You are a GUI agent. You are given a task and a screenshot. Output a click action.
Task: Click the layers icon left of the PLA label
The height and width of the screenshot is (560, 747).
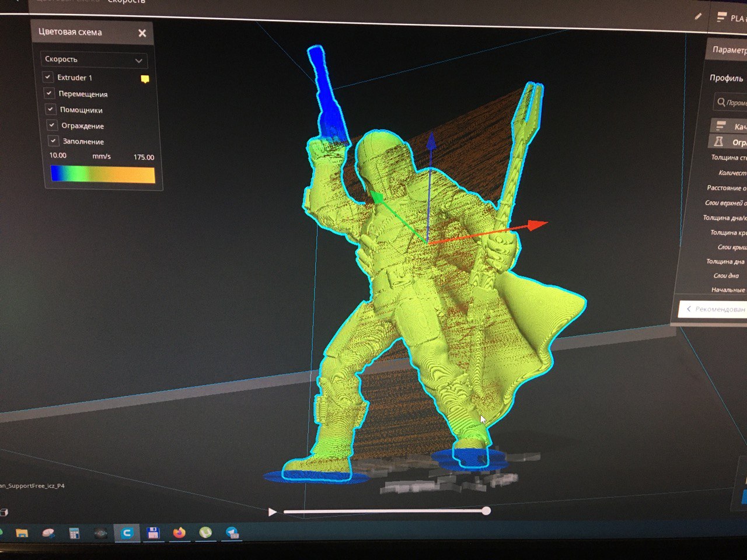[x=722, y=17]
